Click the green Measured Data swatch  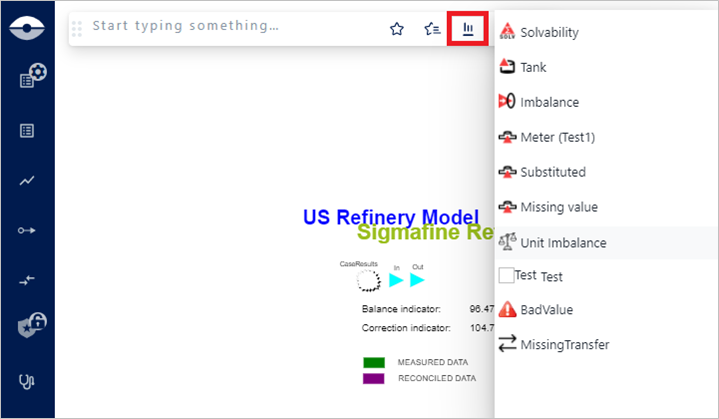pyautogui.click(x=374, y=361)
